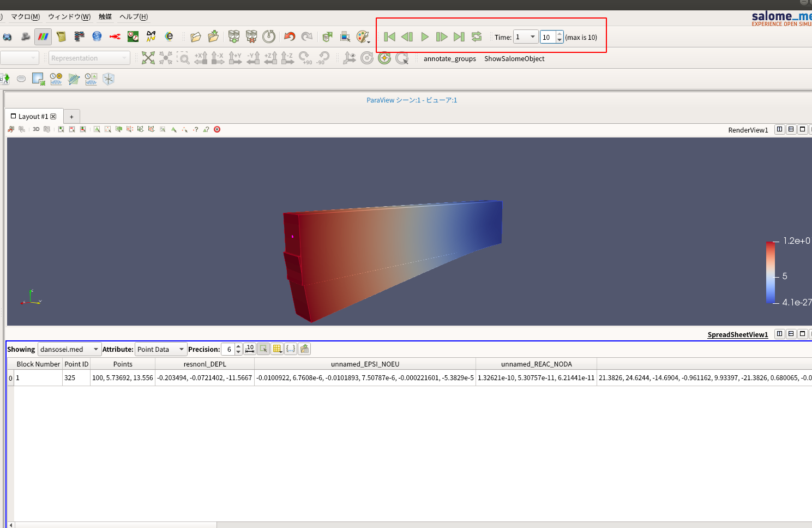Rotate view -90 degrees counterclockwise
This screenshot has height=528, width=812.
(323, 58)
